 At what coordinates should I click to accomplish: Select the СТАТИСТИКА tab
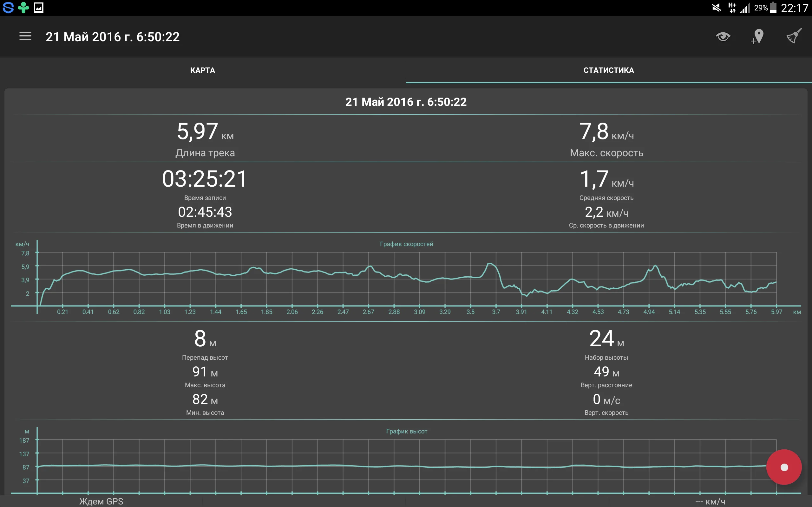pyautogui.click(x=608, y=70)
